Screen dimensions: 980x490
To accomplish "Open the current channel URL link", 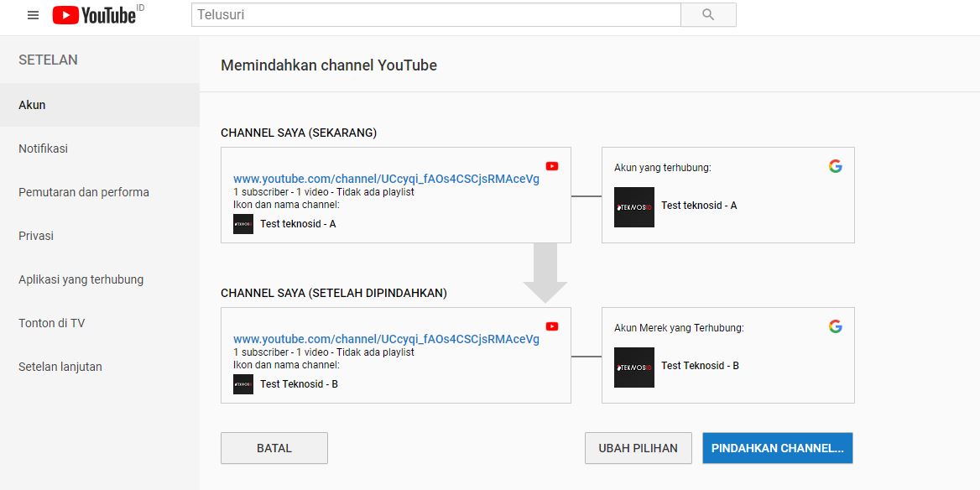I will coord(386,179).
